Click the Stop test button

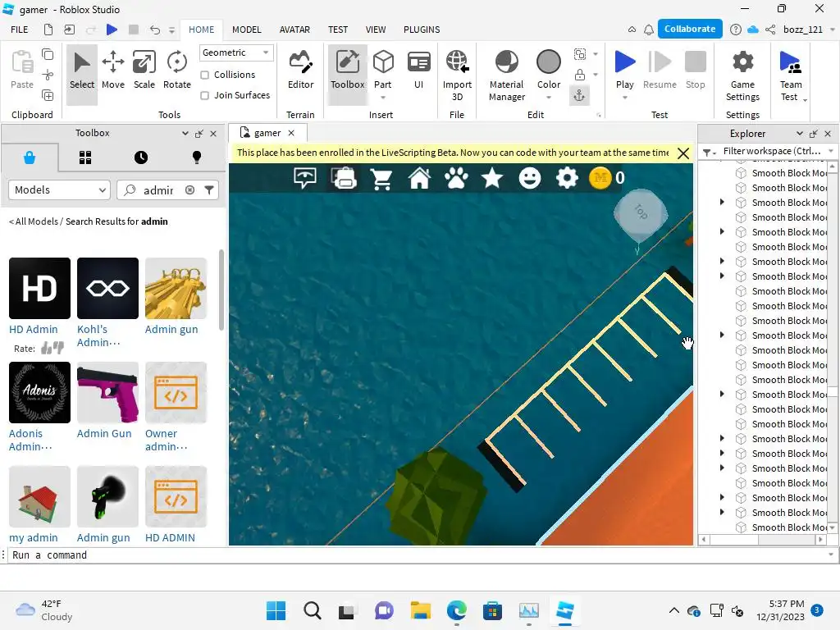click(696, 71)
